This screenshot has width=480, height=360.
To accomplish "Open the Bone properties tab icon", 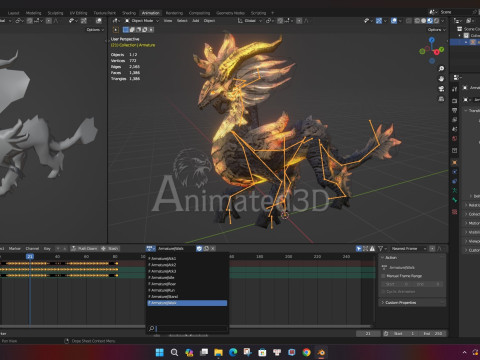I will 455,200.
